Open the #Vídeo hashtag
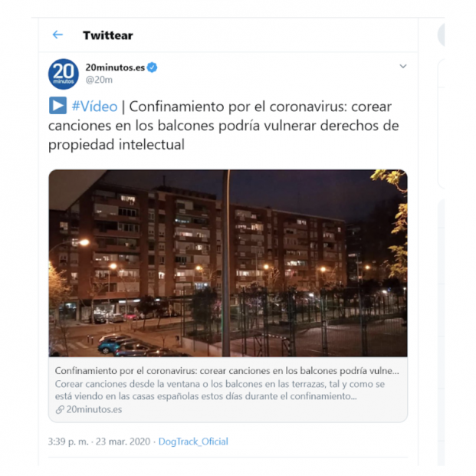This screenshot has height=476, width=476. point(94,107)
